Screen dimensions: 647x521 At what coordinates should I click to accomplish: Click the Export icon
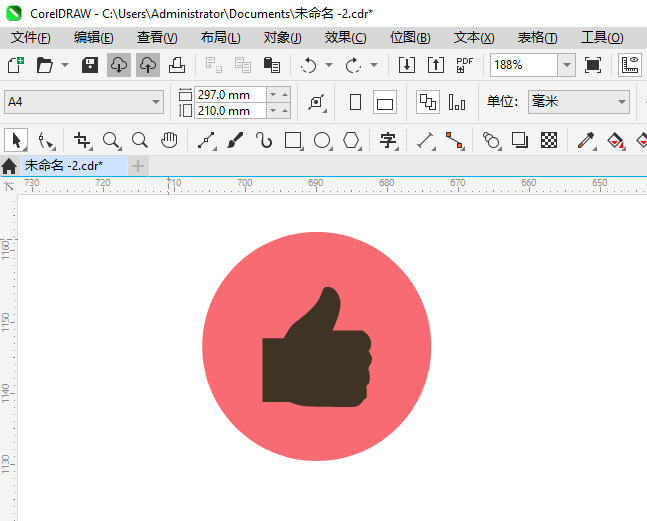436,65
